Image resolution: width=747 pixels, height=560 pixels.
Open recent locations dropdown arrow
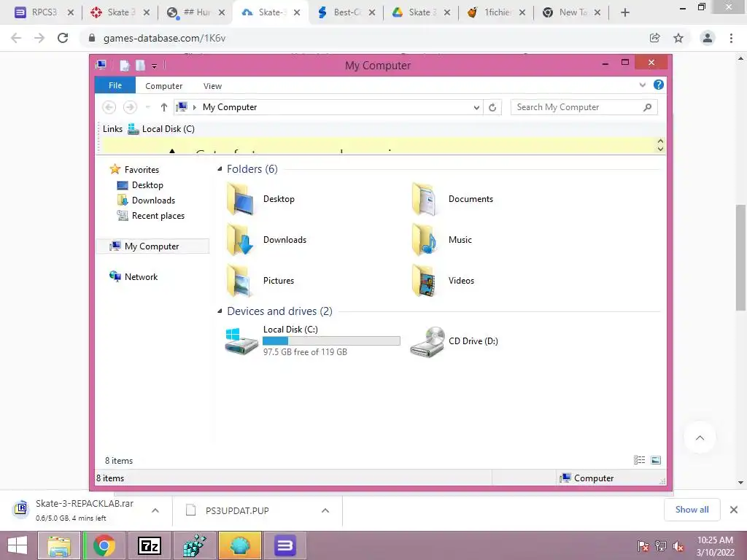pos(147,107)
